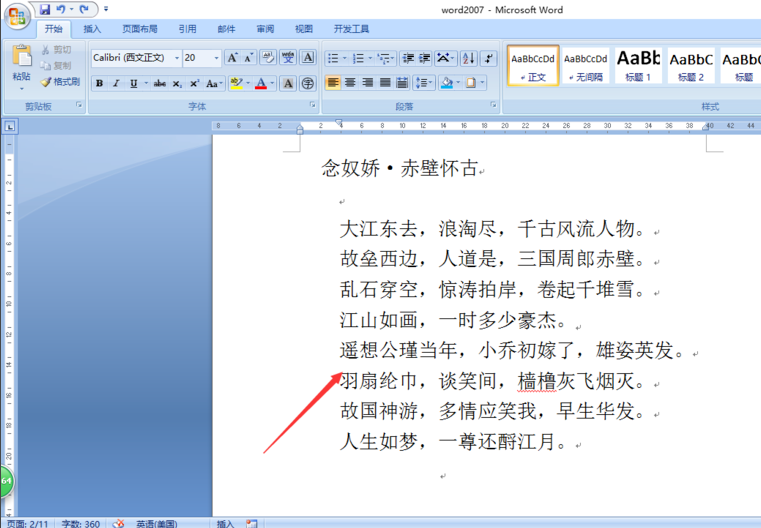Screen dimensions: 761x528
Task: Open borders dropdown
Action: coord(482,83)
